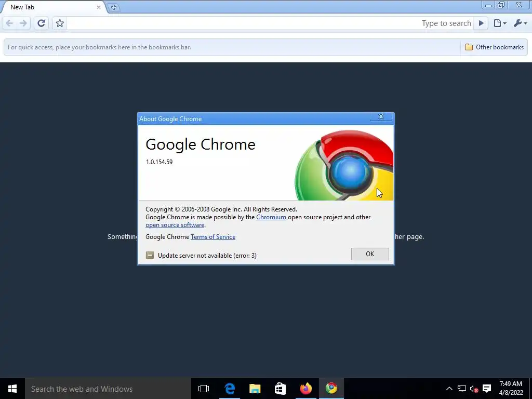This screenshot has height=399, width=532.
Task: Reload the page with refresh icon
Action: coord(42,23)
